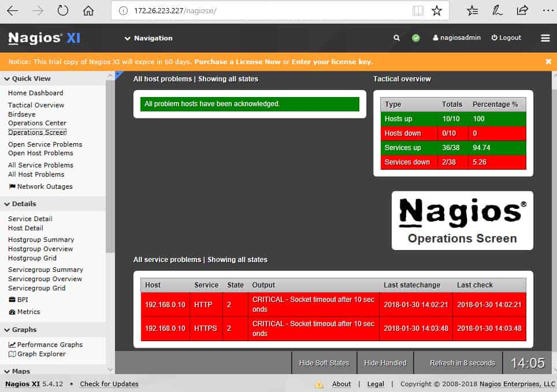Open the favorites hub icon

point(472,10)
